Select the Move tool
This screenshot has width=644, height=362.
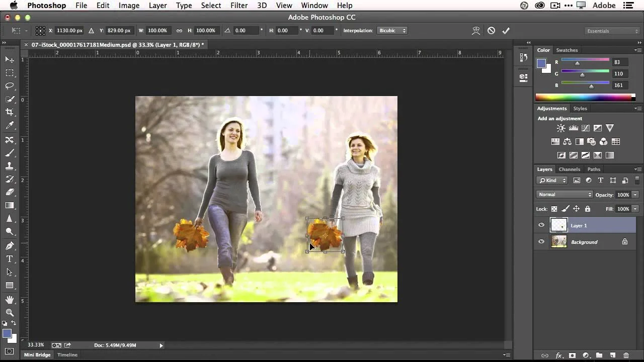pos(10,59)
